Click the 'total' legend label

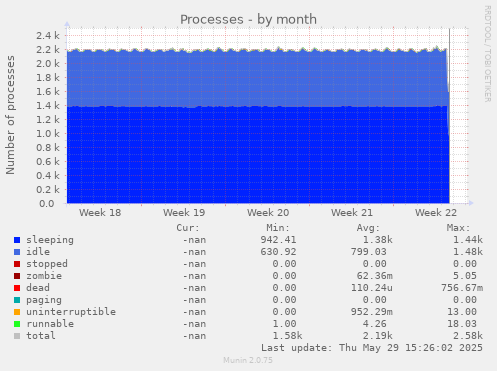tap(41, 336)
